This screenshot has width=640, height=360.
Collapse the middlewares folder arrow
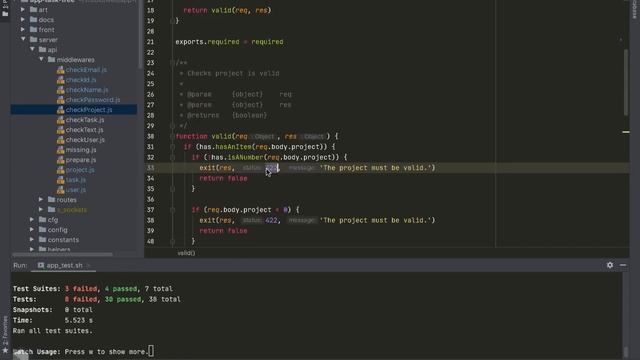[41, 59]
